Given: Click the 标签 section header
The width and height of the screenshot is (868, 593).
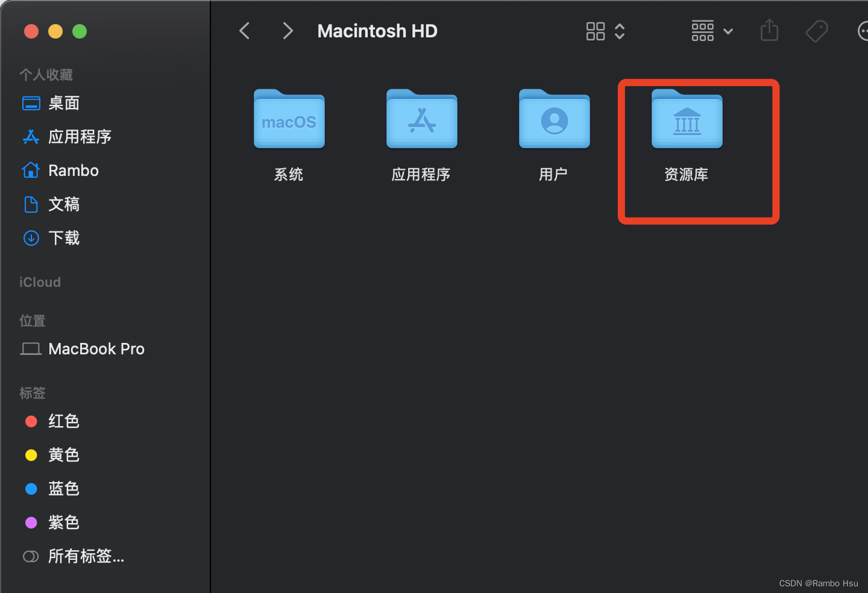Looking at the screenshot, I should (33, 393).
